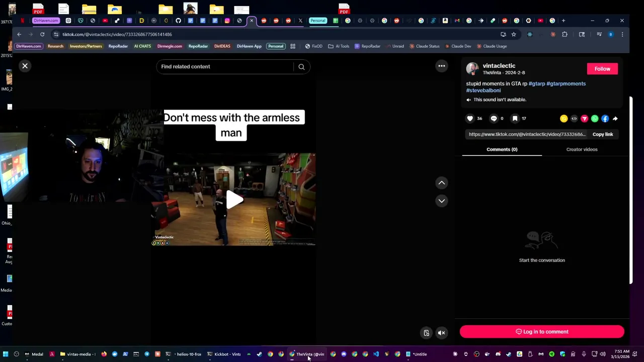Repost the video with the yellow repost icon
This screenshot has height=362, width=644.
pos(563,119)
